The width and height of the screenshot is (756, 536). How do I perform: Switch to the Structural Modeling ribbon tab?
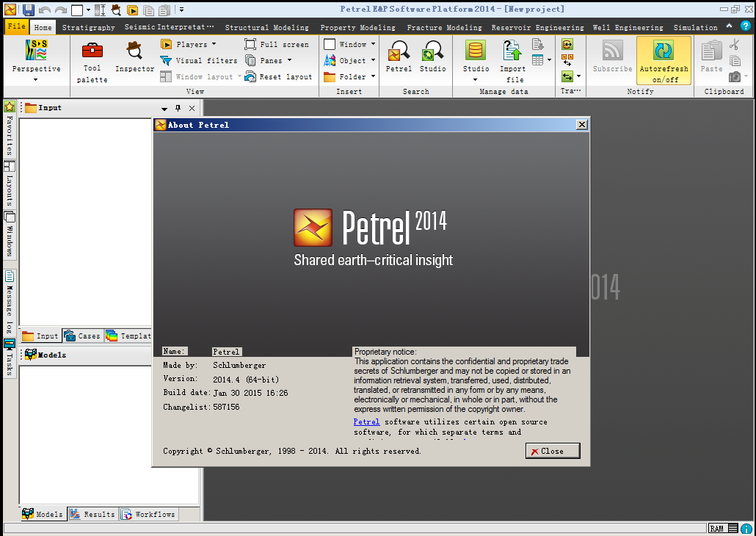266,27
